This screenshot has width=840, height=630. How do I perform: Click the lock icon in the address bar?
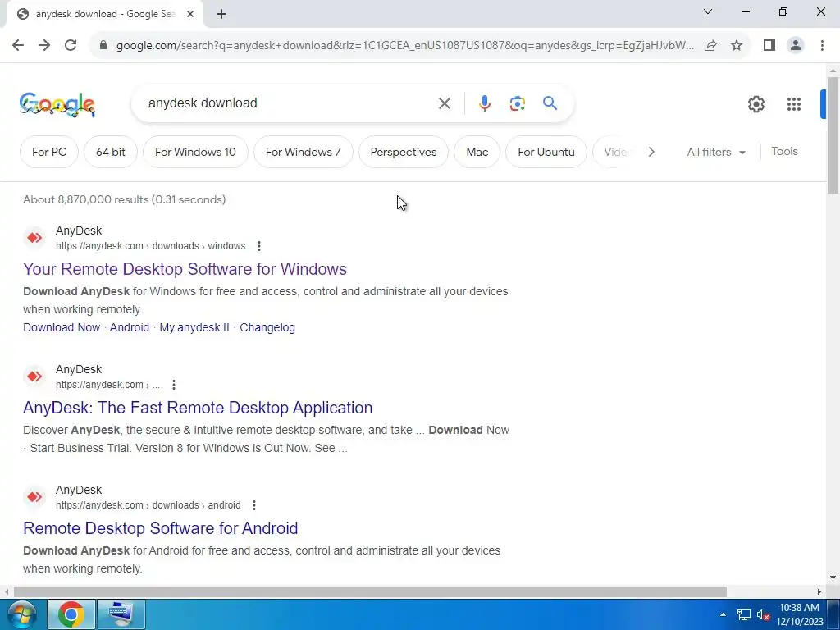coord(103,46)
